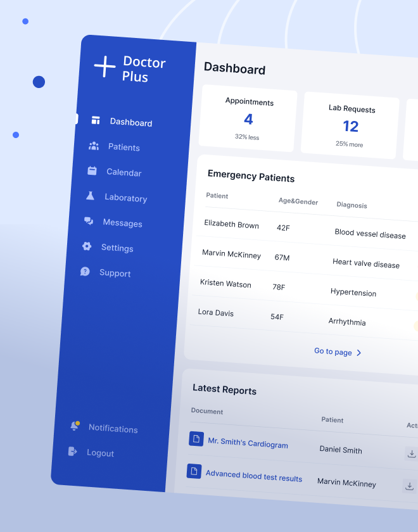Select the Kristen Watson patient row

(x=305, y=289)
